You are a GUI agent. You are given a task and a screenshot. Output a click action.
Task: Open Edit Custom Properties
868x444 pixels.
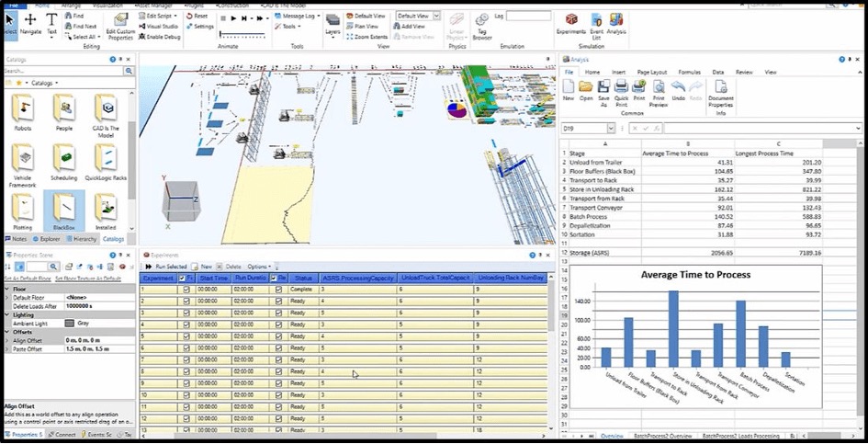(120, 27)
